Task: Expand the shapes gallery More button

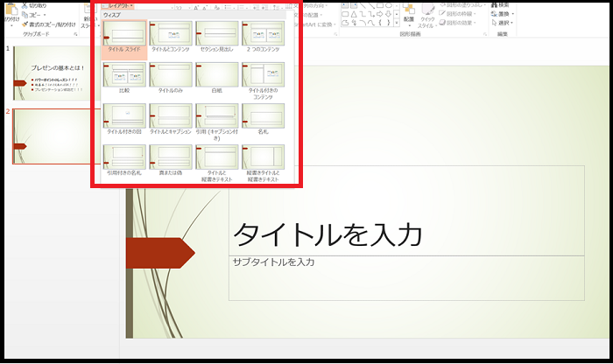Action: pyautogui.click(x=397, y=23)
